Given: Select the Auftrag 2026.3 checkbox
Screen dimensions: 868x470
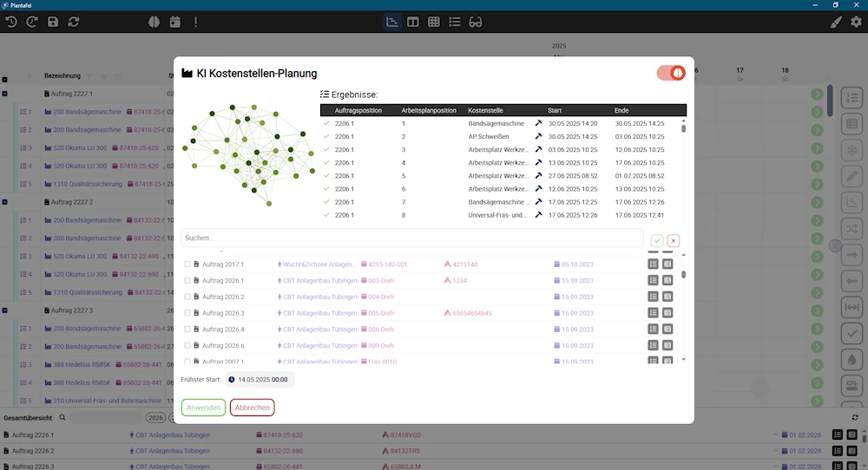Looking at the screenshot, I should (x=187, y=313).
